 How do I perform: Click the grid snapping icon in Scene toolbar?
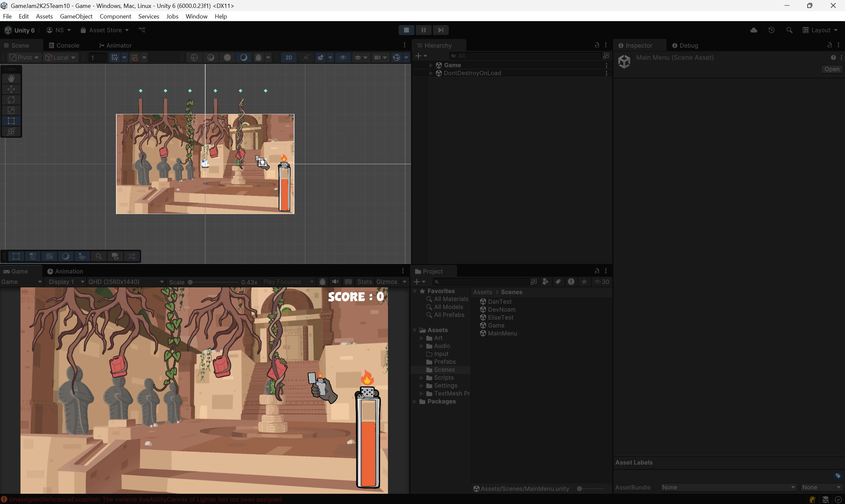(135, 57)
